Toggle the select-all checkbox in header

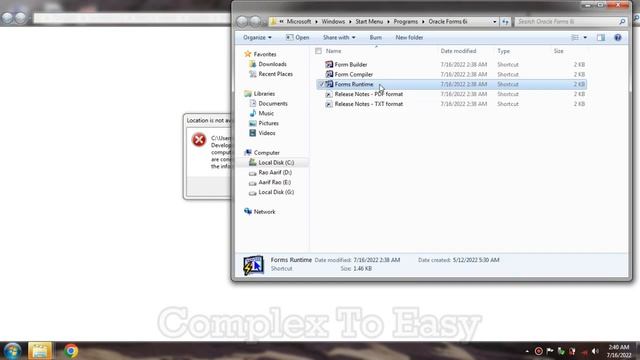(318, 51)
